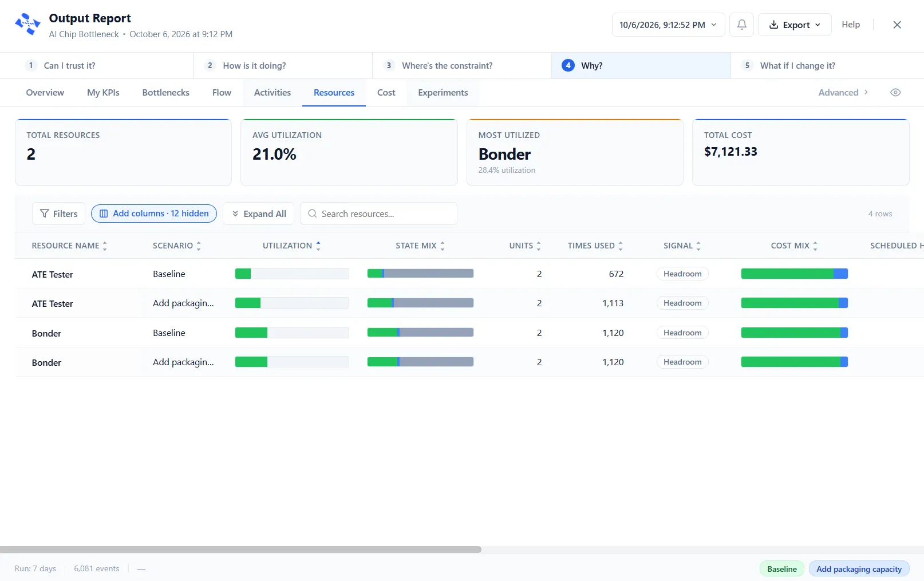Select the ATE Tester Baseline row name
The image size is (924, 581).
pos(53,274)
